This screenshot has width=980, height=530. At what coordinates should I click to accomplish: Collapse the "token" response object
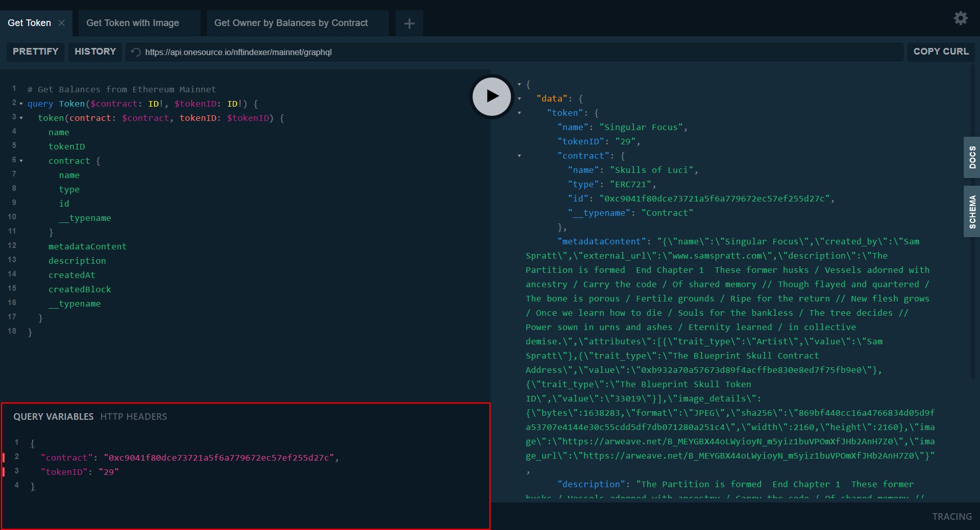click(x=519, y=113)
